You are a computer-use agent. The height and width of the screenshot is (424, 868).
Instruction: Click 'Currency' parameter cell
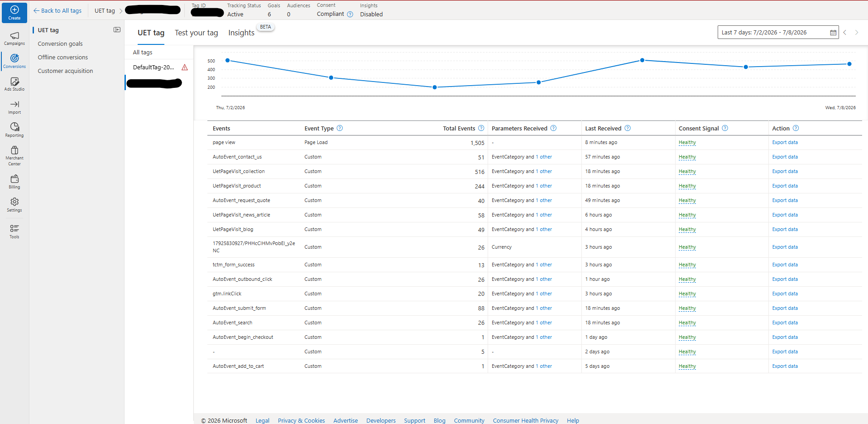tap(502, 247)
